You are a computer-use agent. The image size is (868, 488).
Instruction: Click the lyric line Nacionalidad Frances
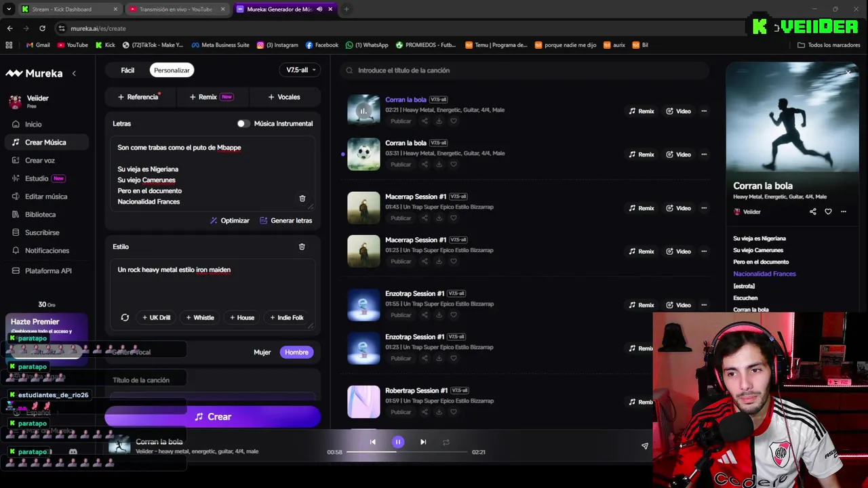point(764,274)
